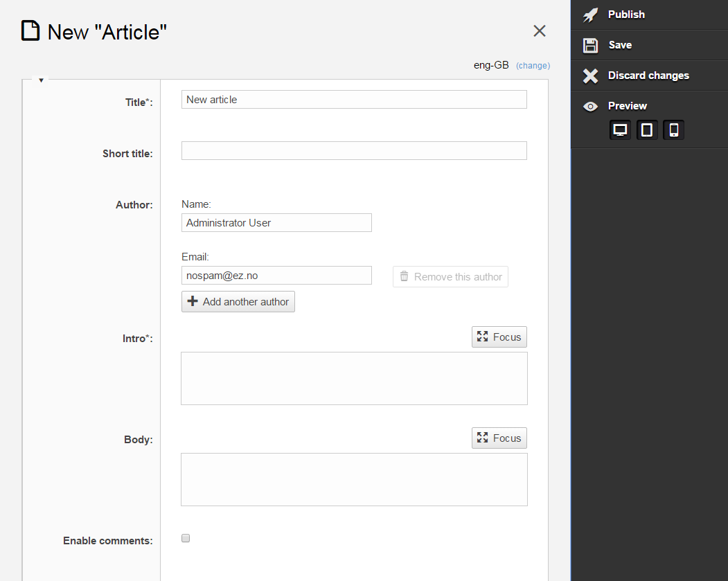
Task: Click the document icon beside New Article
Action: 30,30
